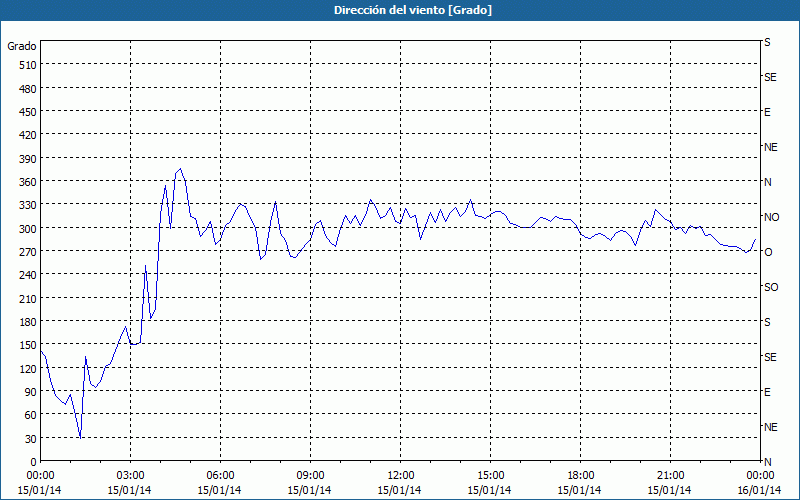Click the 21:00 time label on x-axis
The image size is (800, 500).
tap(670, 476)
